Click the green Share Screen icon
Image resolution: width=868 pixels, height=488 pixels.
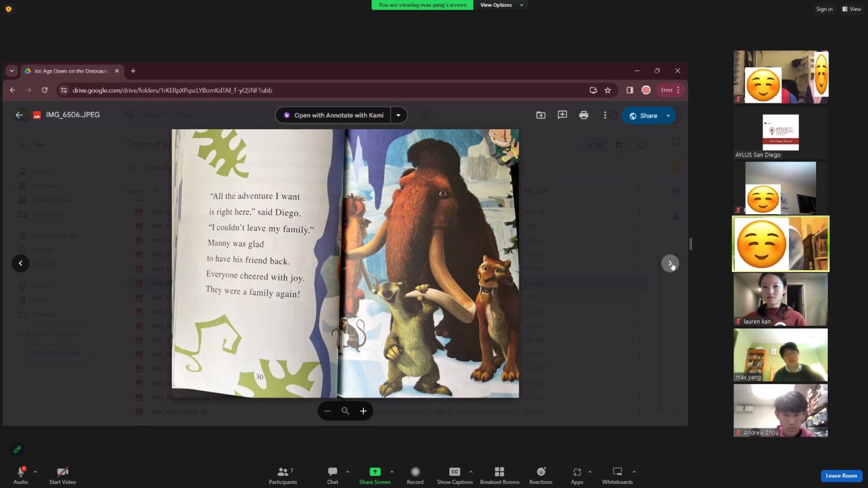pyautogui.click(x=375, y=472)
